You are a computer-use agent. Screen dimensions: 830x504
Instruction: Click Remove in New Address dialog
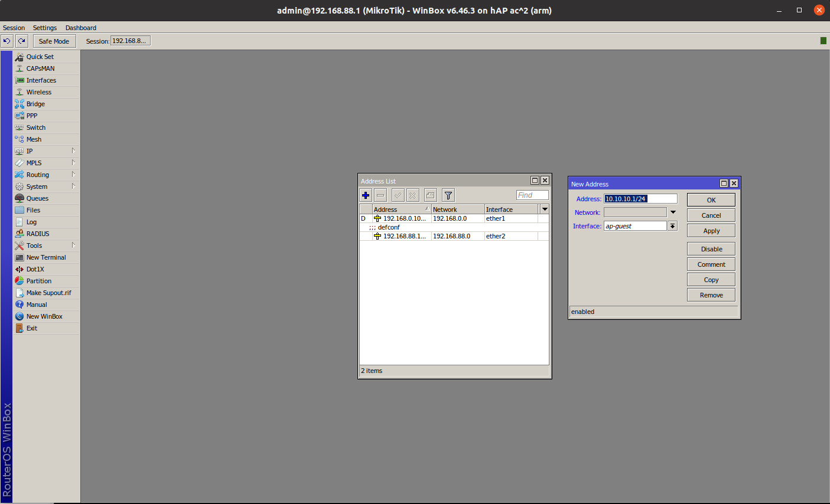pyautogui.click(x=711, y=295)
